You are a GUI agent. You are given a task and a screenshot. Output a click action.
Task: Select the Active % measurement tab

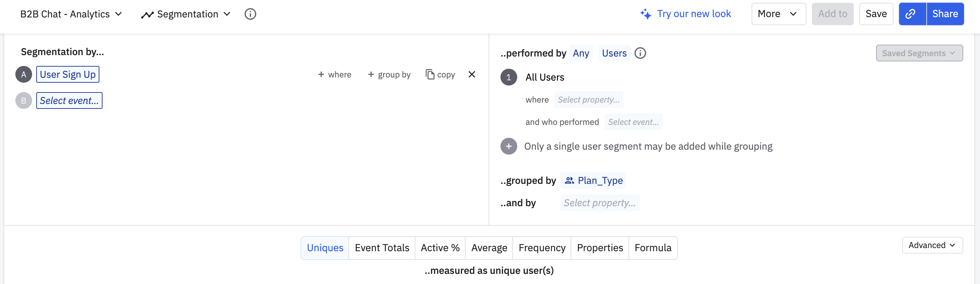pos(440,248)
